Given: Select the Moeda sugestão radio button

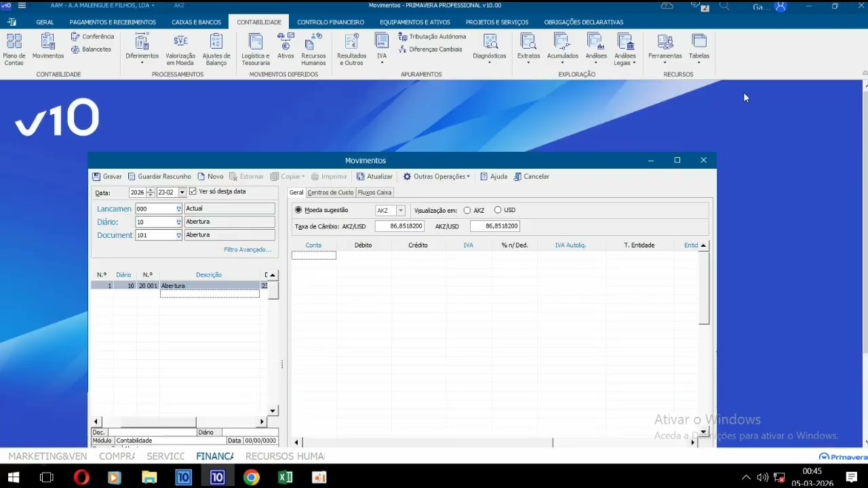Looking at the screenshot, I should click(x=298, y=210).
